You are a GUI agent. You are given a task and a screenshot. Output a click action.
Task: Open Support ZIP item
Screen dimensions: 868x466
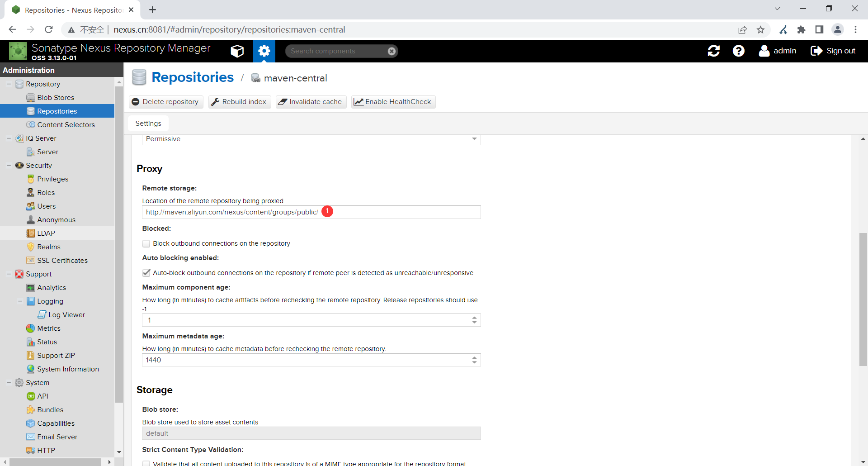click(x=56, y=356)
